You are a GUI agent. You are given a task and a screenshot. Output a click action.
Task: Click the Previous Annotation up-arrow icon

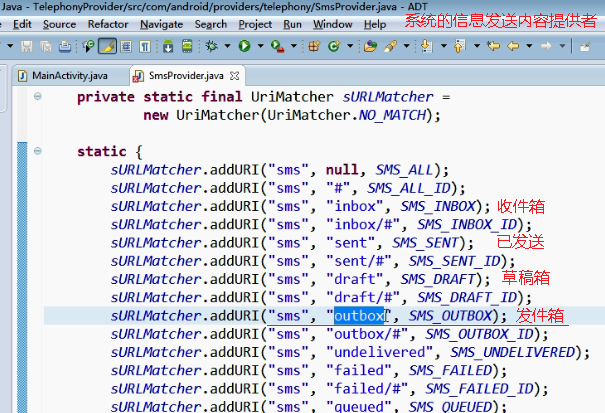coord(460,46)
